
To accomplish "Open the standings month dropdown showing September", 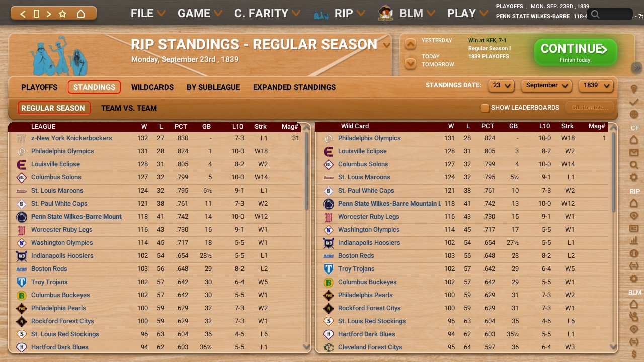I will (x=547, y=85).
